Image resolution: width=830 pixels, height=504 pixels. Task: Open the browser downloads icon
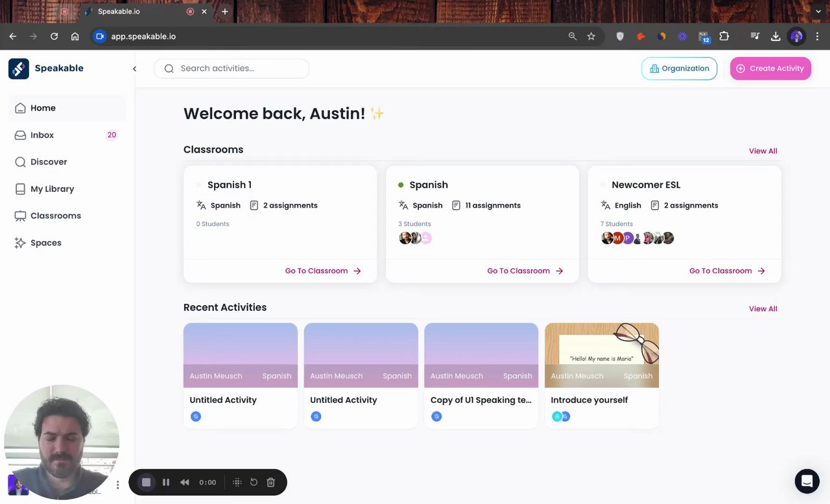coord(776,36)
